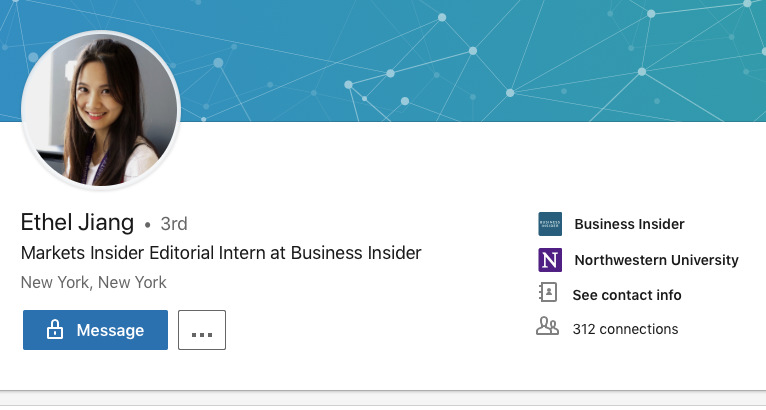Open the Northwestern University school link
The image size is (766, 410).
[656, 260]
